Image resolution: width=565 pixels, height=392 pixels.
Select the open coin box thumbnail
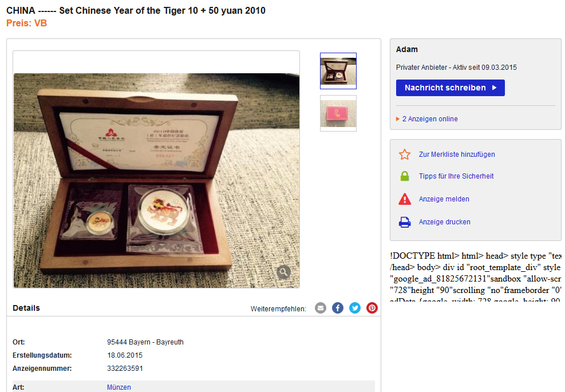338,71
